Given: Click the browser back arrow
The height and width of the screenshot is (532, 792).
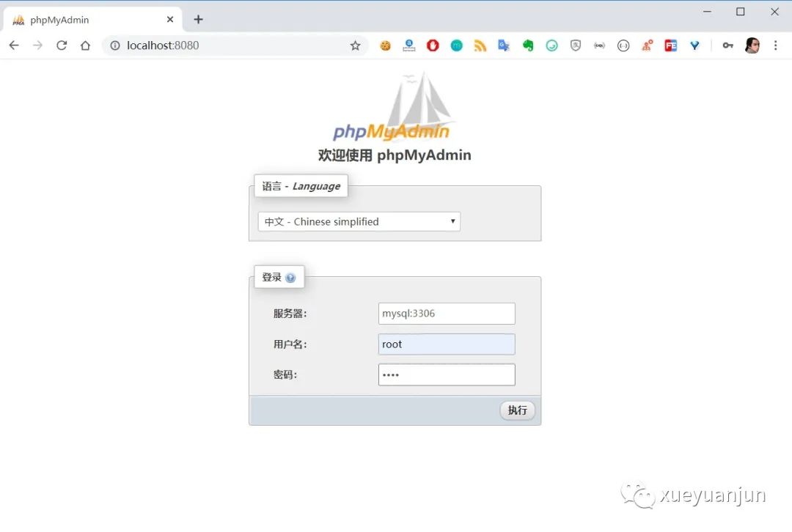Looking at the screenshot, I should 14,45.
